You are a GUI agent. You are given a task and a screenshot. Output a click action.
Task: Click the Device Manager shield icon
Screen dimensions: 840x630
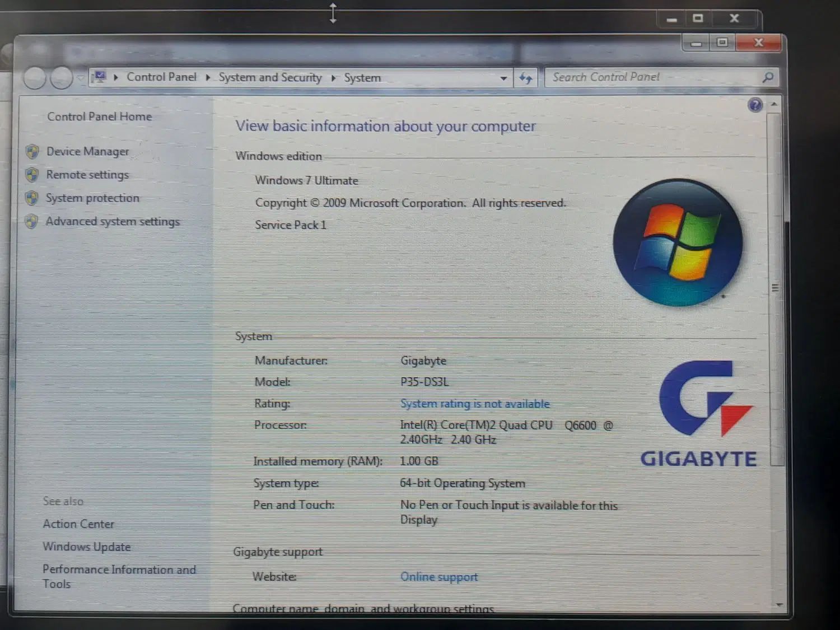click(32, 151)
